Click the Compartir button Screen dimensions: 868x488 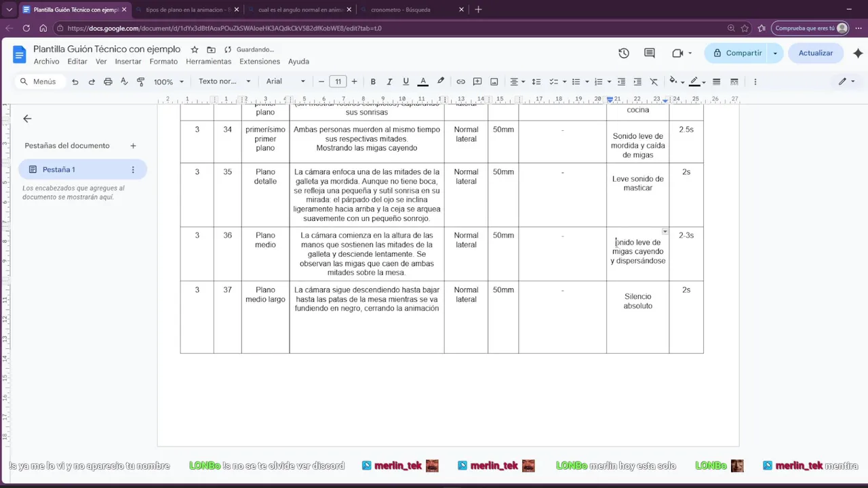click(736, 53)
